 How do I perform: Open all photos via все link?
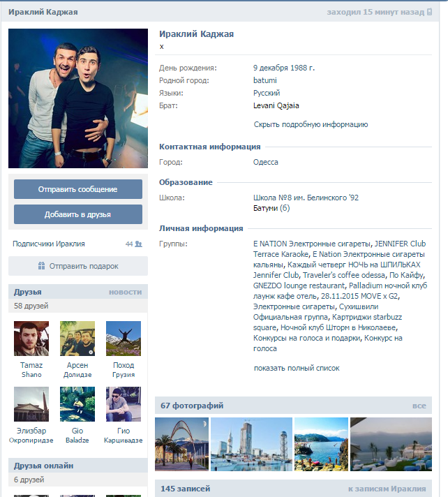coord(419,406)
